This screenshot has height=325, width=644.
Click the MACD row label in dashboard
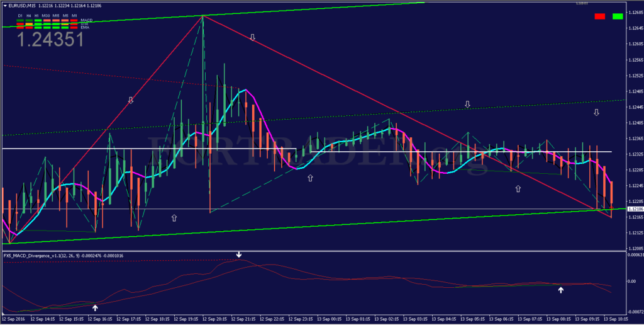click(87, 20)
